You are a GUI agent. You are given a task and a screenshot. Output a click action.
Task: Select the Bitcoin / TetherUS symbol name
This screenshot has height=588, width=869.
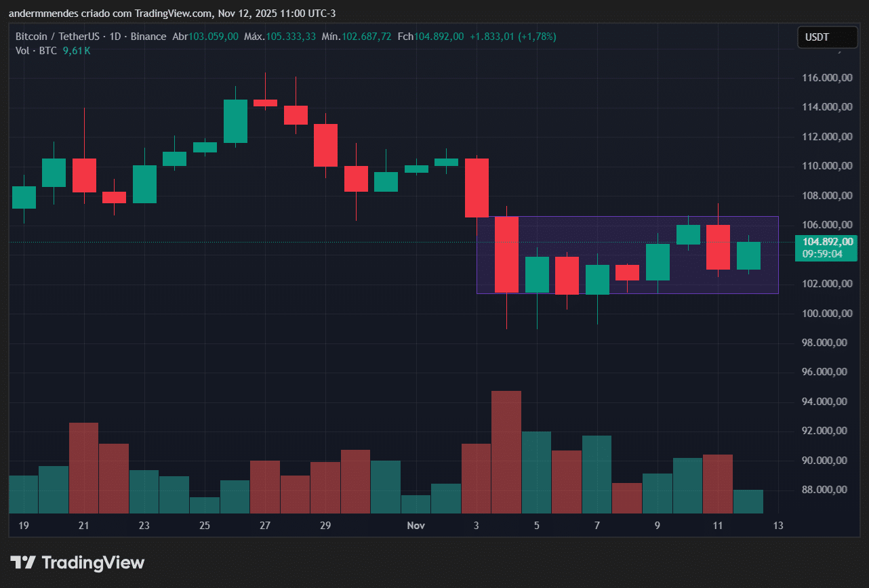click(x=58, y=37)
